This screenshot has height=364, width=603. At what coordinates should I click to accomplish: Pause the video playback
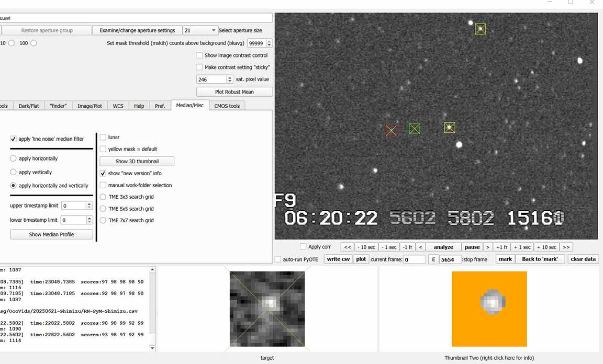[472, 247]
